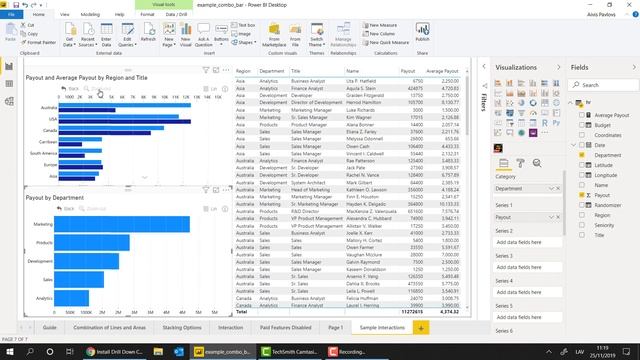Expand the Filters pane

484,67
